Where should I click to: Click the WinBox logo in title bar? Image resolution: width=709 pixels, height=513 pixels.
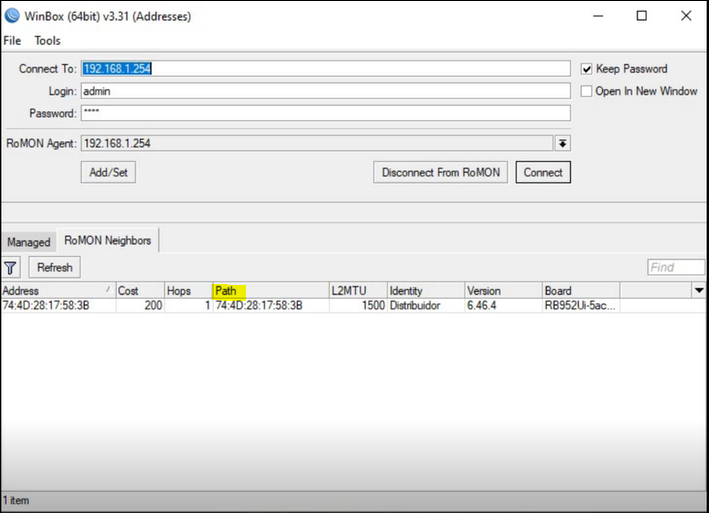point(12,15)
